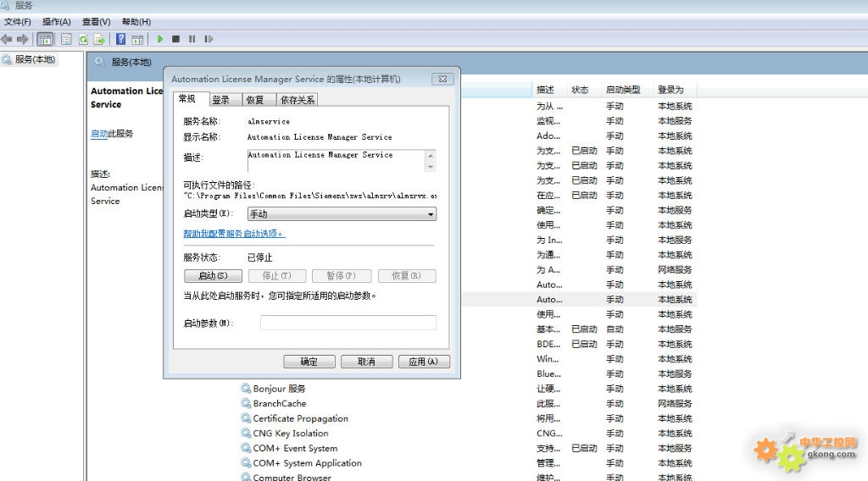Screen dimensions: 868x481
Task: Close the properties dialog with X
Action: click(442, 79)
